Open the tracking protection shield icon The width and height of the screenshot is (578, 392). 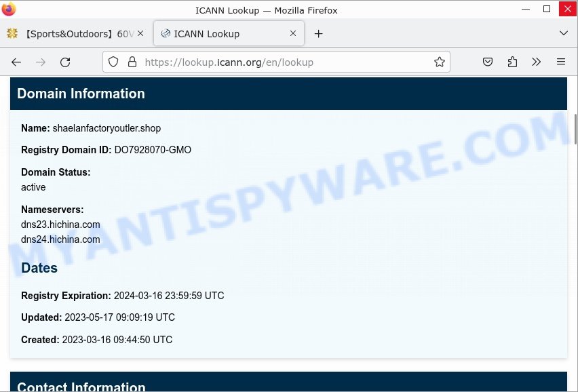113,62
